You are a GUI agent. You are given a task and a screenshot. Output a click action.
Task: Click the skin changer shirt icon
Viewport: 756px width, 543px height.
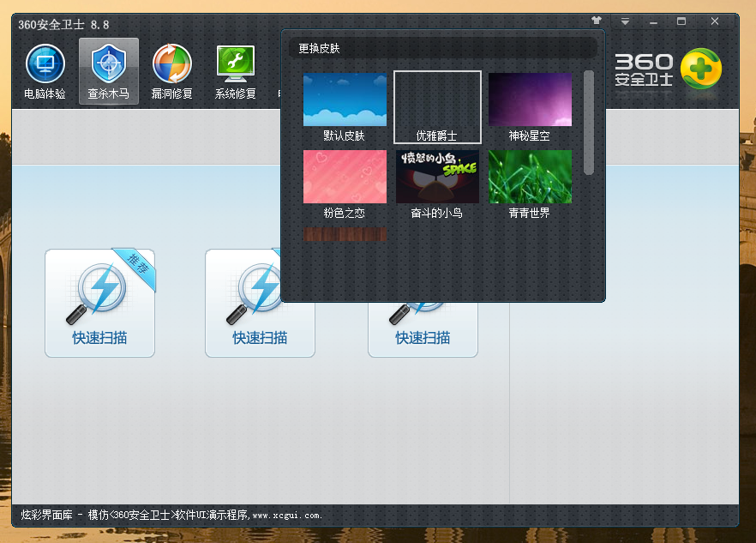(597, 21)
